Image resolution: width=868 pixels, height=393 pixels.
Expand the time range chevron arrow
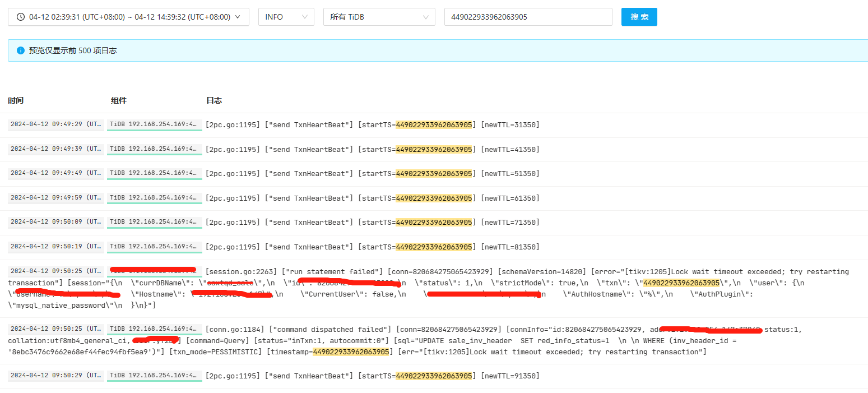[x=238, y=17]
